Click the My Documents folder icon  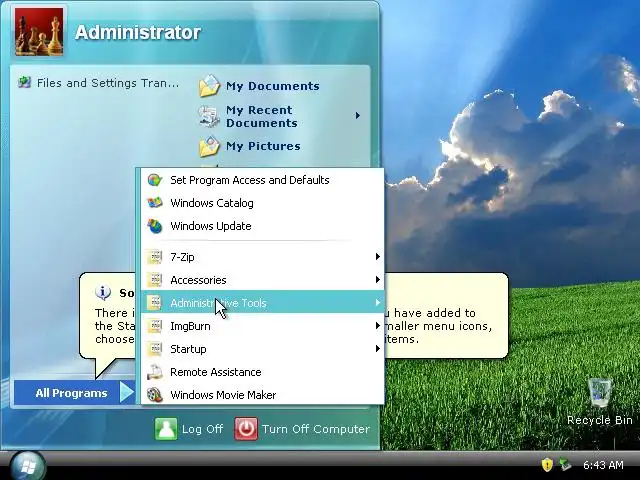click(x=209, y=86)
